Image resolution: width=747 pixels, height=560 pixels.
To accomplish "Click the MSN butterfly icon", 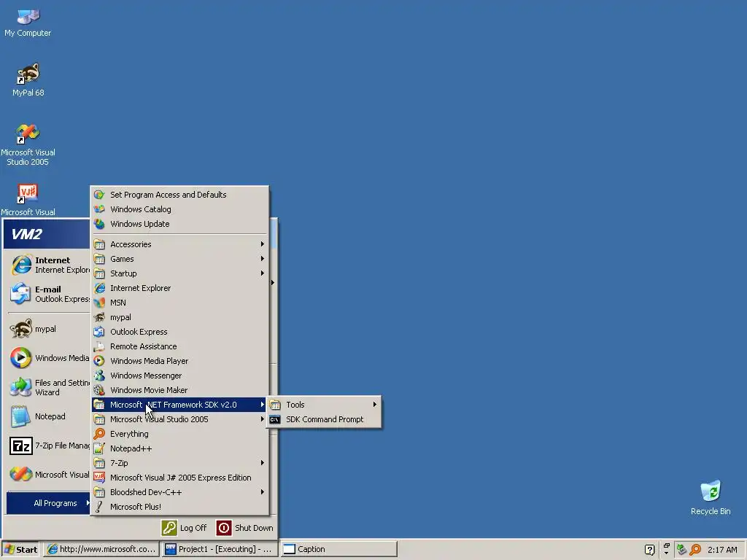I will [x=99, y=303].
